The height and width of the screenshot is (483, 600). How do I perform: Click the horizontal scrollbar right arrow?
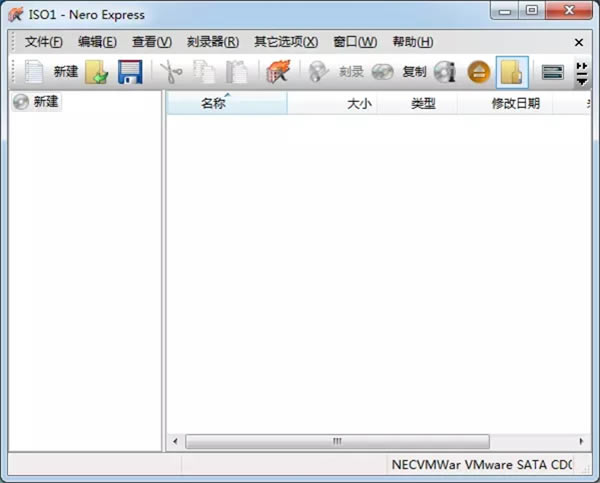tap(583, 441)
